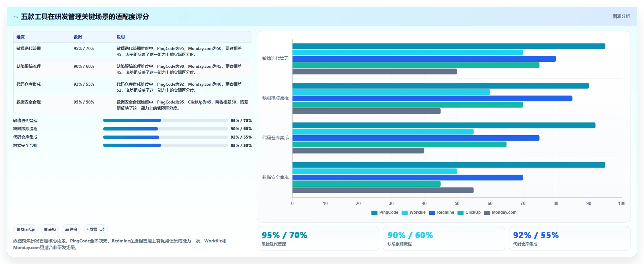Click the 50 tick on chart axis

(457, 203)
